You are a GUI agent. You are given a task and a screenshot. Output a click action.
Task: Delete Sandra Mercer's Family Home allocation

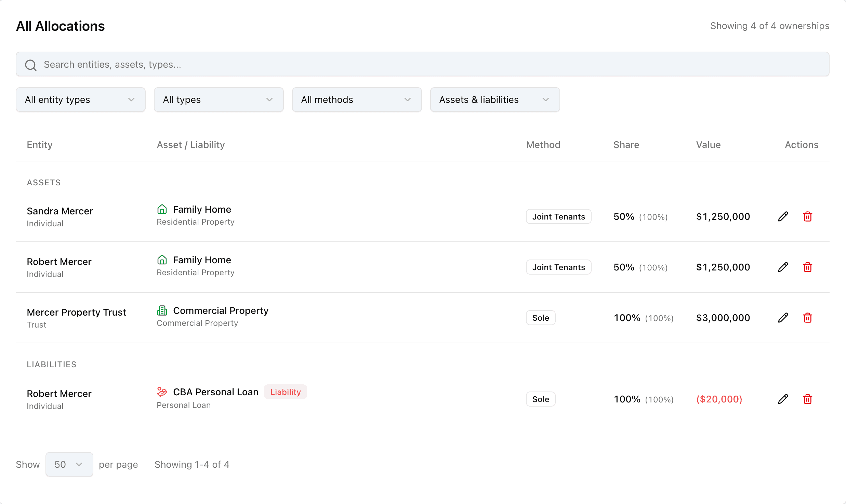(x=807, y=216)
